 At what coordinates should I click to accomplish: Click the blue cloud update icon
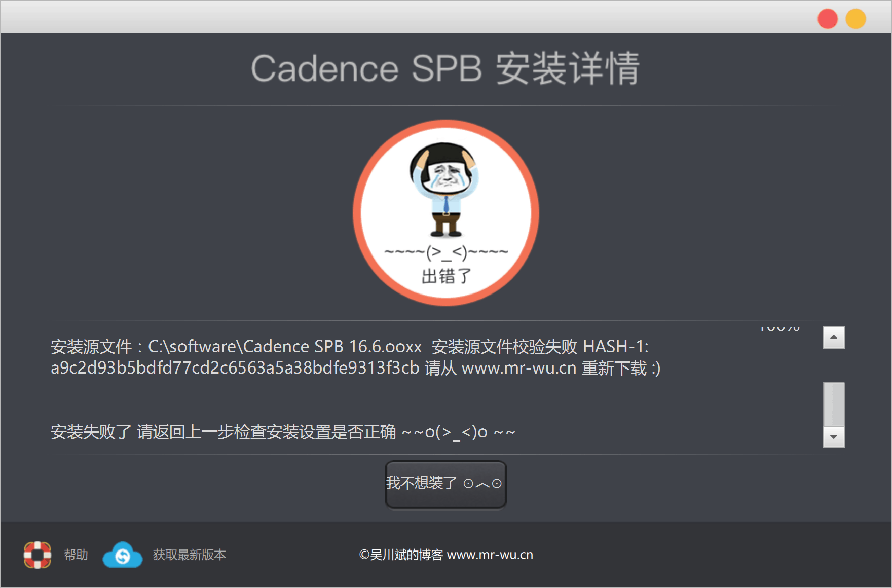122,555
